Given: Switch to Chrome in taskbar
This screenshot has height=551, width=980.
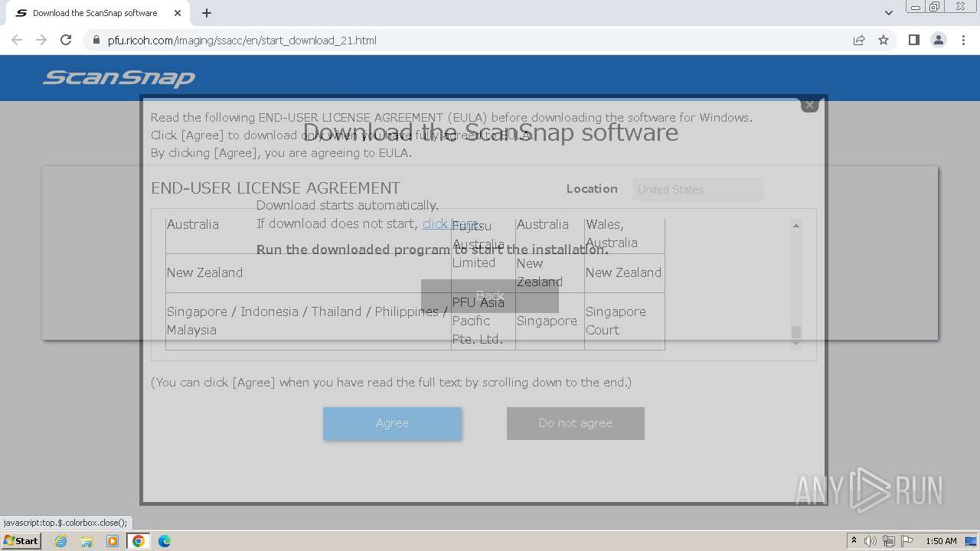Looking at the screenshot, I should 139,541.
